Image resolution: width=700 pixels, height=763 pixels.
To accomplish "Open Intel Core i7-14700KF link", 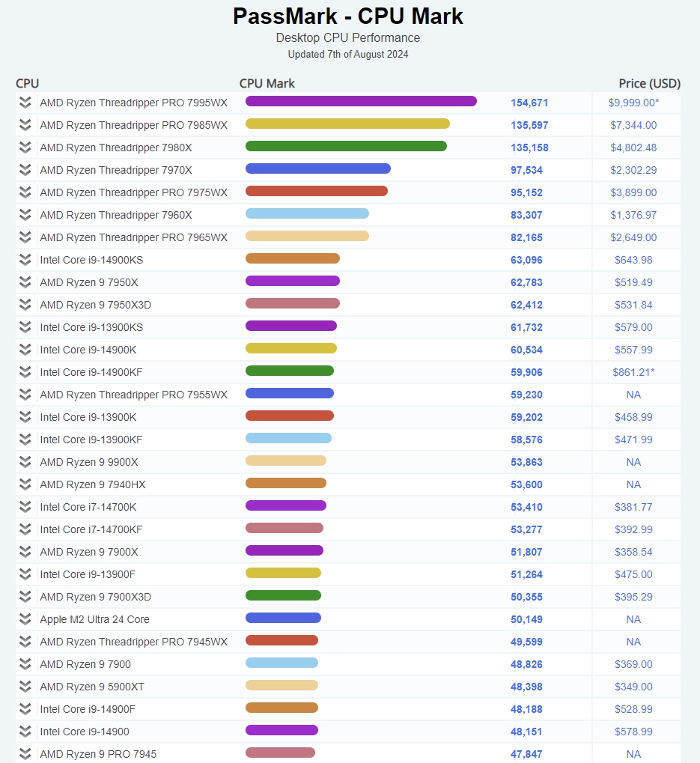I will click(91, 529).
